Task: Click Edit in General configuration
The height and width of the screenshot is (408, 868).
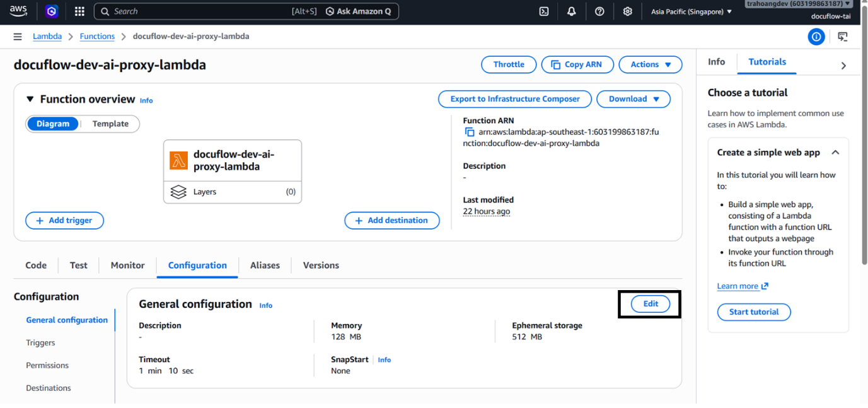Action: pyautogui.click(x=651, y=304)
